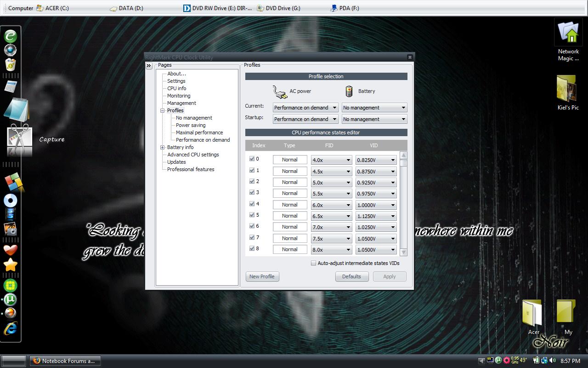Click the battery power plug tray icon
This screenshot has height=368, width=588.
click(536, 361)
